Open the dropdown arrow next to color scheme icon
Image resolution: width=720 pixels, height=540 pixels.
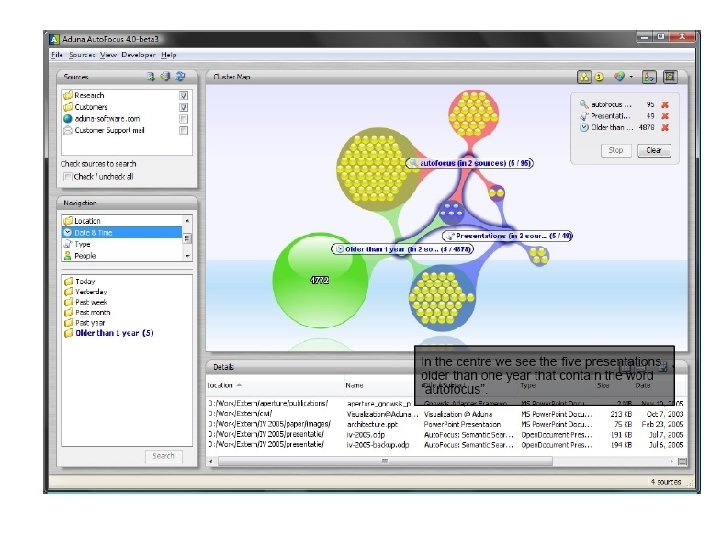631,77
